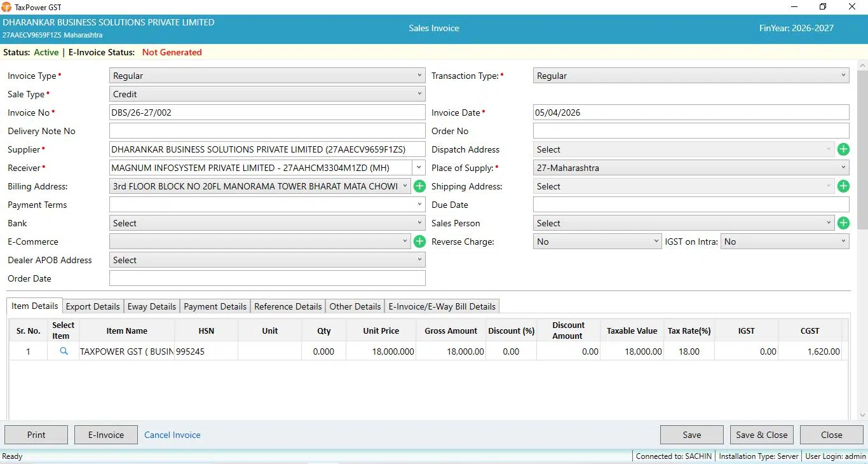Select the Item Details tab

click(x=35, y=306)
